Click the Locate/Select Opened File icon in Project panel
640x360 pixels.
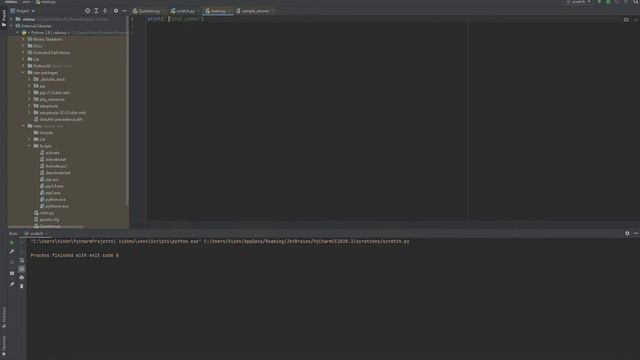(x=87, y=11)
